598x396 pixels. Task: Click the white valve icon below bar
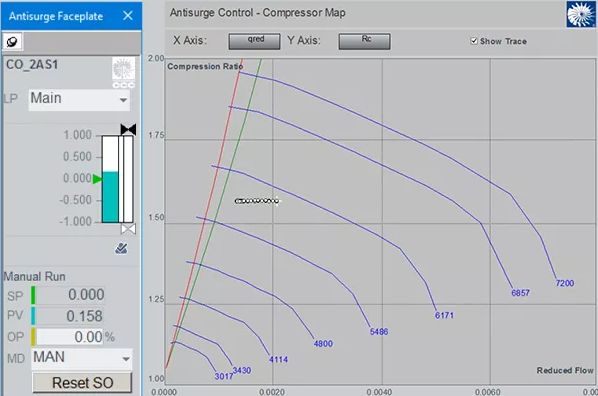coord(128,229)
